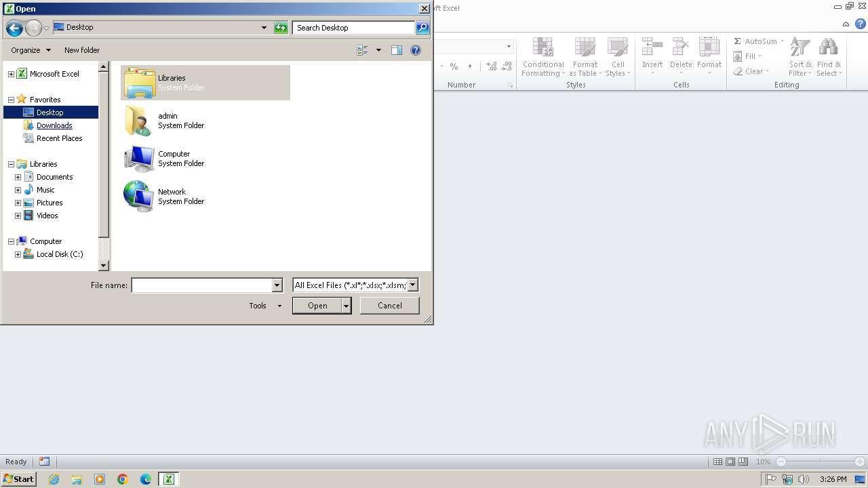868x488 pixels.
Task: Switch to Page Break Preview in status bar
Action: tap(743, 462)
